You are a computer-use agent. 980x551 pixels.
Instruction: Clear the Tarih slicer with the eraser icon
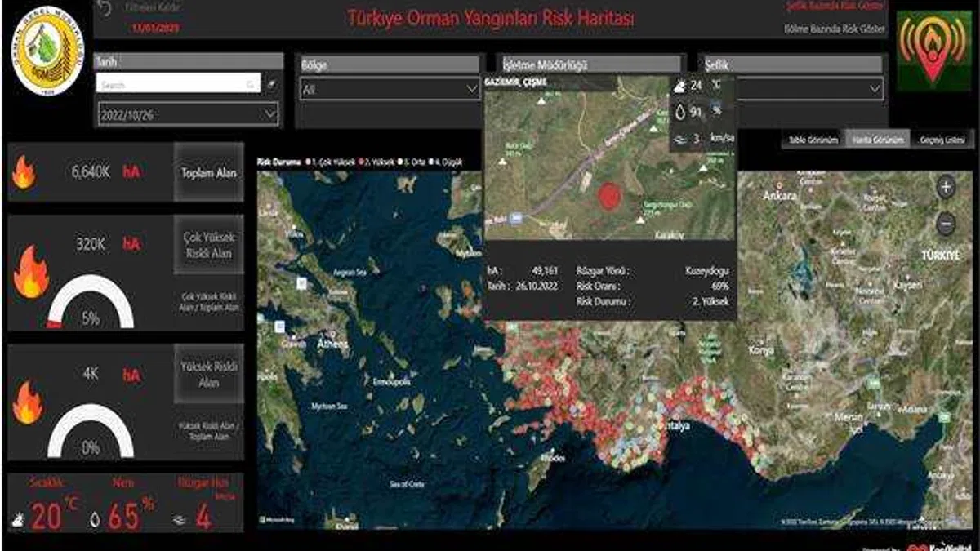point(271,83)
